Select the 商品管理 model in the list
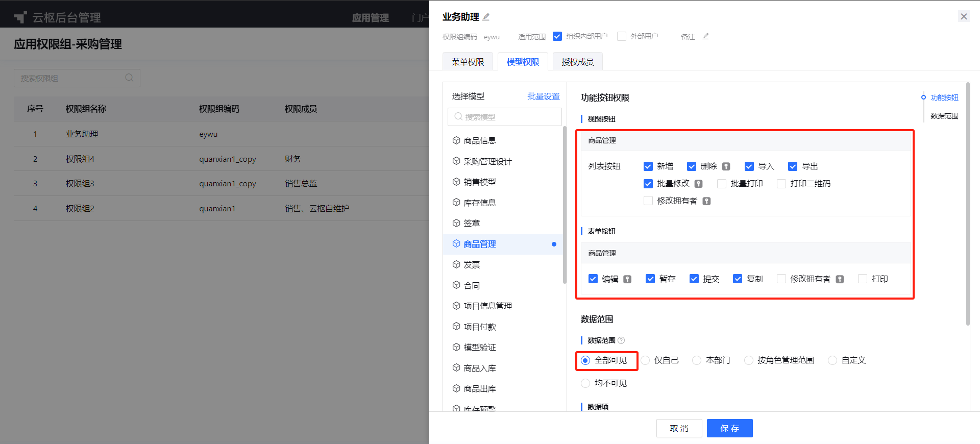Viewport: 980px width, 444px height. coord(503,244)
